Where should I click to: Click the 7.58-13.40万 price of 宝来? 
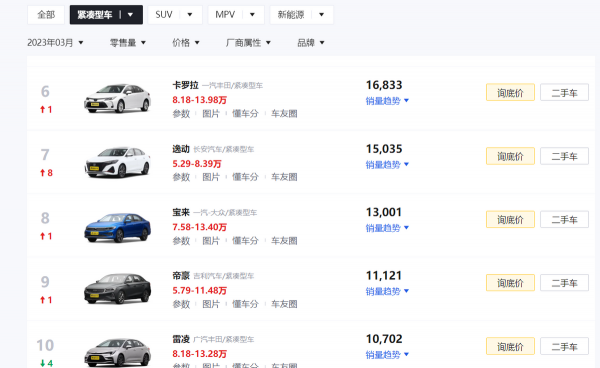pos(199,227)
